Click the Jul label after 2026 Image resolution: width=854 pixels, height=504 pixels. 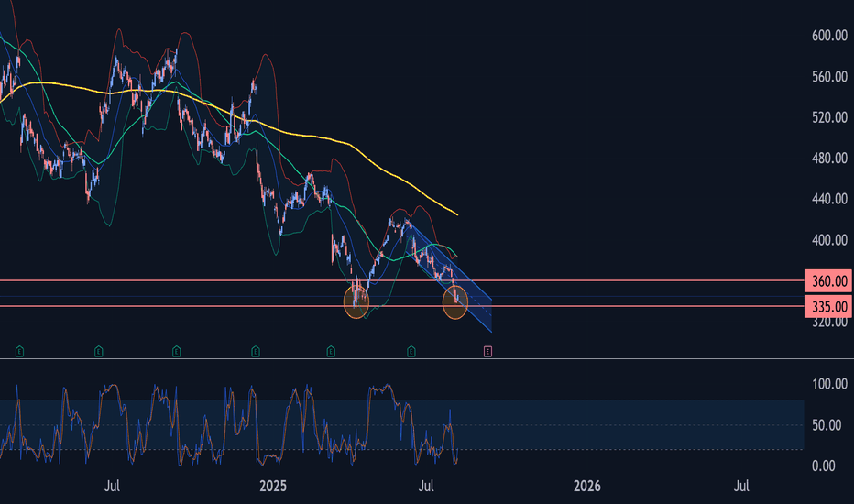click(x=741, y=486)
